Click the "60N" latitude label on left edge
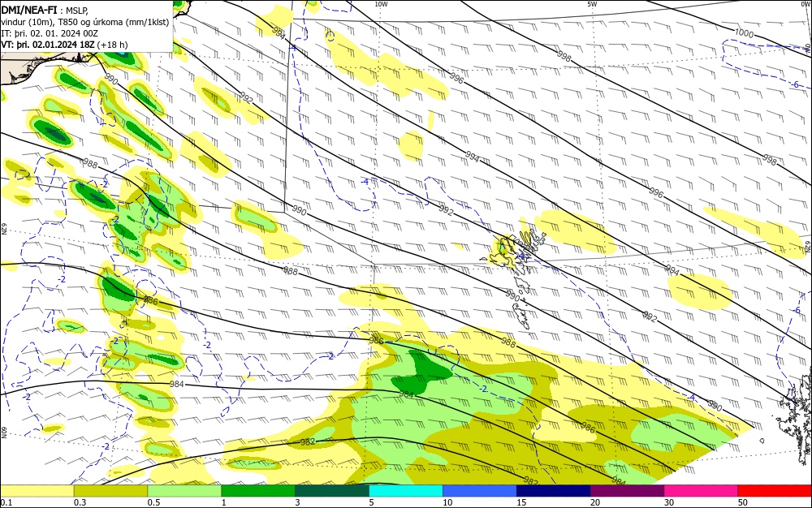The width and height of the screenshot is (812, 508). (x=3, y=433)
